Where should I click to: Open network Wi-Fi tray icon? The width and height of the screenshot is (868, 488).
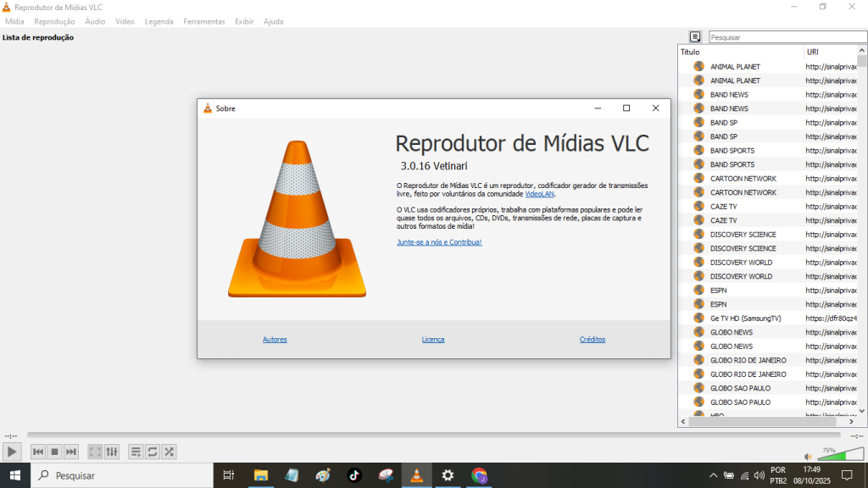(x=744, y=475)
